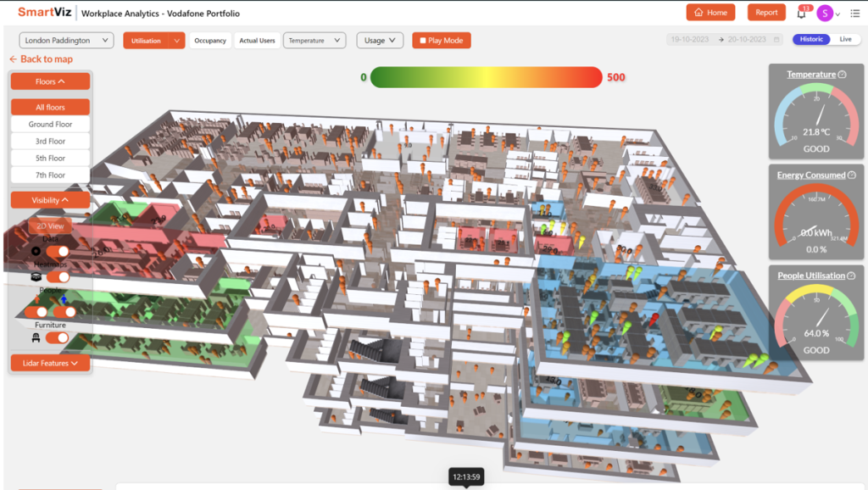Switch to the Live mode tab
The image size is (868, 490).
coord(845,40)
